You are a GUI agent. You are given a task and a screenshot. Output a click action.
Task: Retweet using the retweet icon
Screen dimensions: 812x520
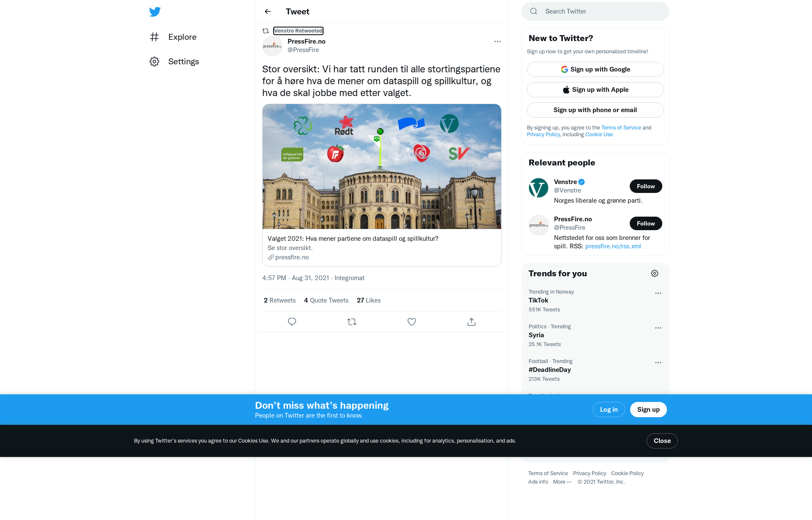[352, 322]
